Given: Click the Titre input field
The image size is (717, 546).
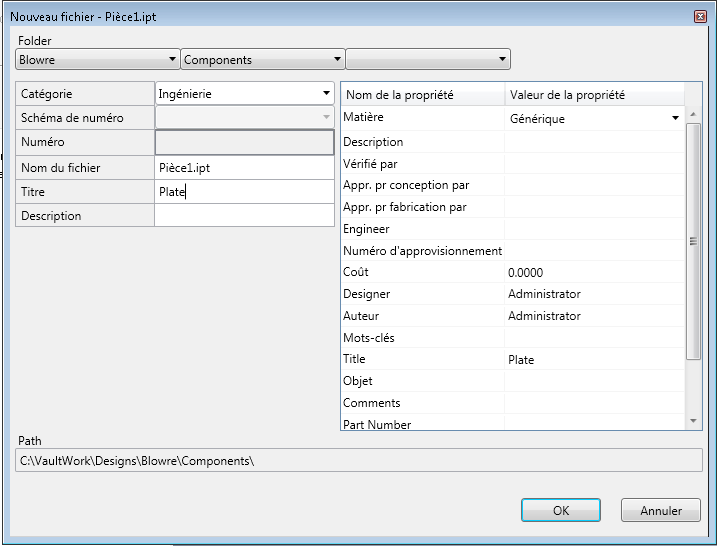Looking at the screenshot, I should [244, 192].
